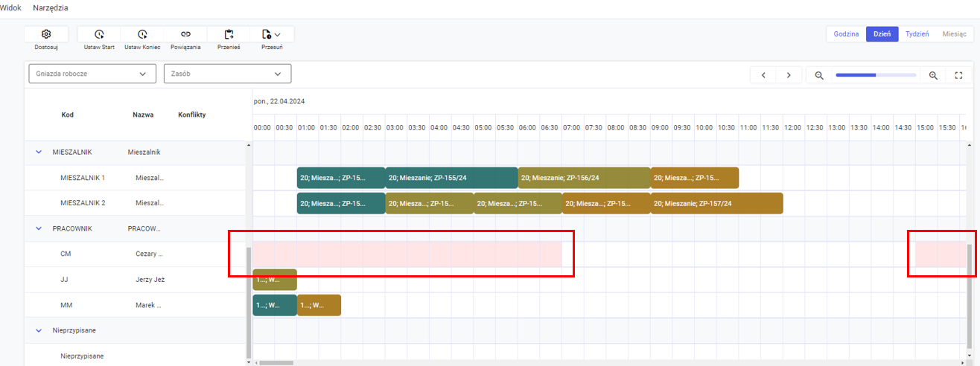Switch to the Godzina view
Image resolution: width=980 pixels, height=366 pixels.
pyautogui.click(x=846, y=34)
